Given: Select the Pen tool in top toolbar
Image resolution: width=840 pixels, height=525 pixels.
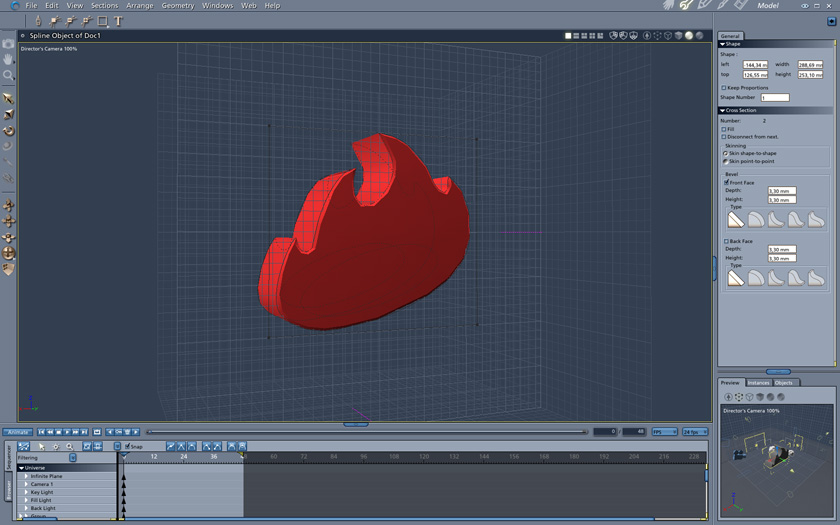Looking at the screenshot, I should [x=39, y=20].
